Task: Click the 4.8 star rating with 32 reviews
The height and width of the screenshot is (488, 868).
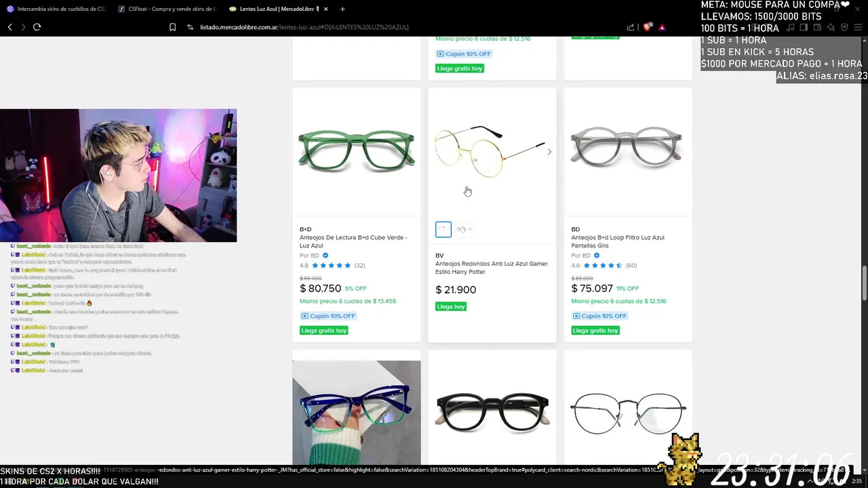Action: 332,266
